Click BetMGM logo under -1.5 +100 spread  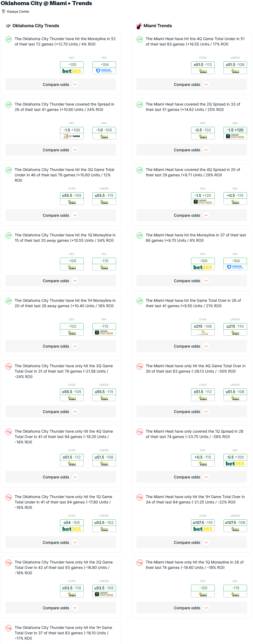point(72,136)
